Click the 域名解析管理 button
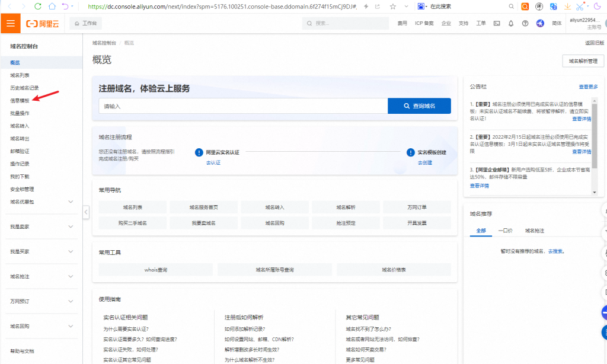 (x=583, y=61)
